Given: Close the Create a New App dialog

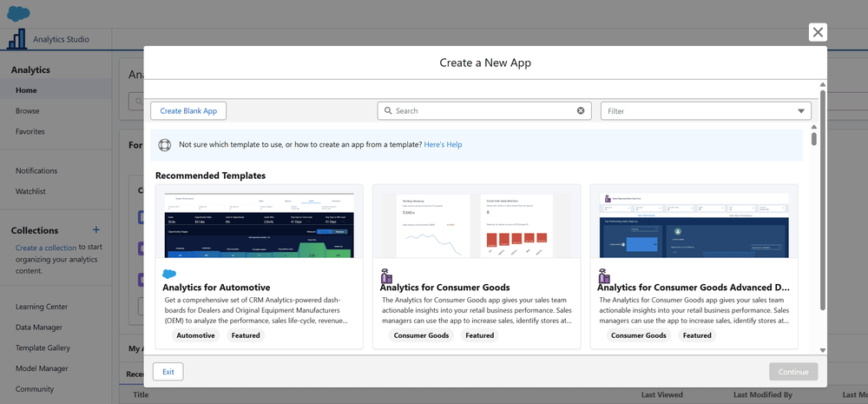Looking at the screenshot, I should pyautogui.click(x=817, y=33).
